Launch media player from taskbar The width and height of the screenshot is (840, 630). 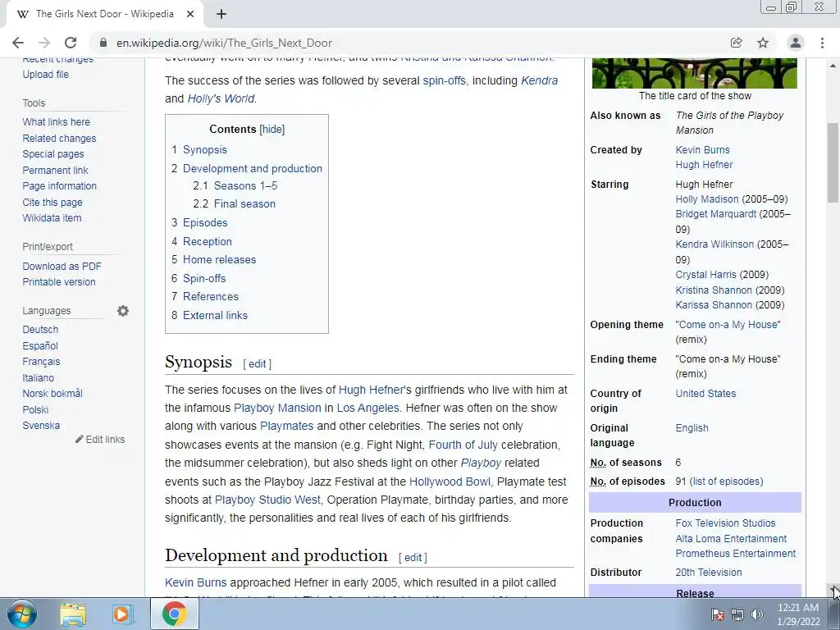point(121,614)
